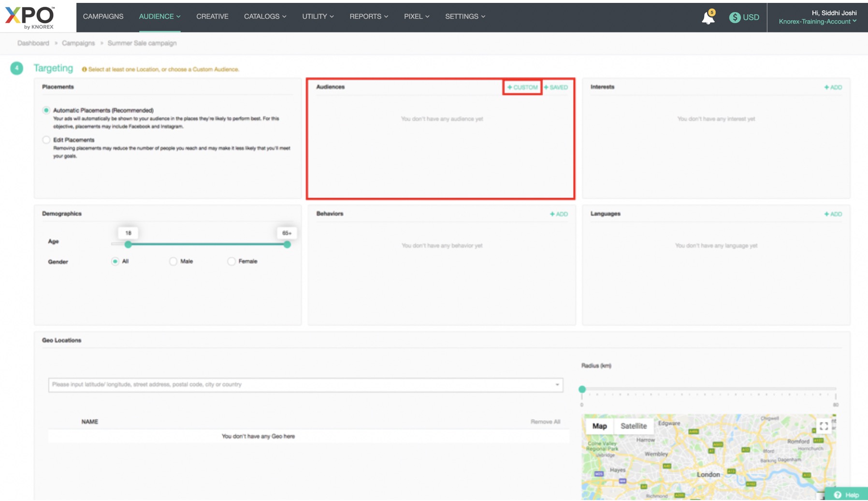
Task: Add a behavior using Add button
Action: 559,214
